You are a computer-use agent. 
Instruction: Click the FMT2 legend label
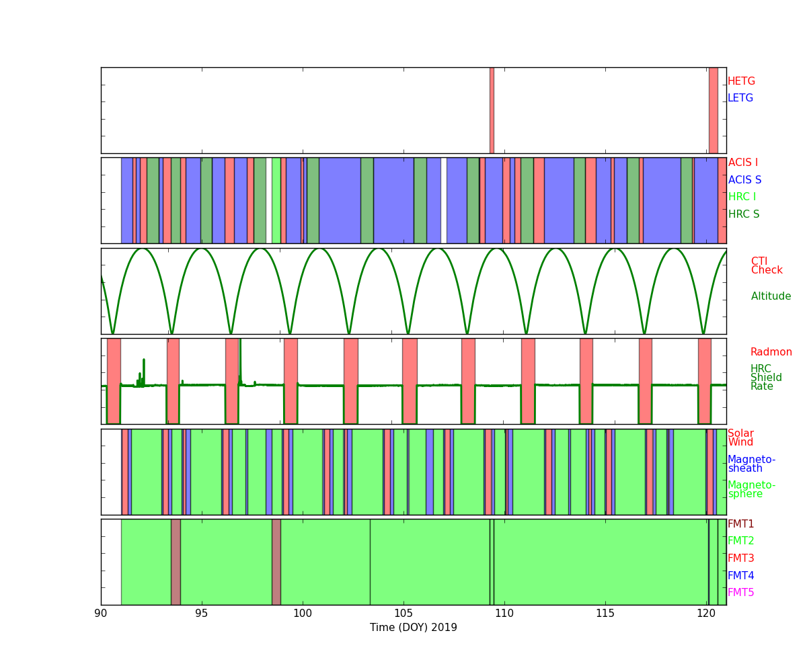[x=740, y=541]
